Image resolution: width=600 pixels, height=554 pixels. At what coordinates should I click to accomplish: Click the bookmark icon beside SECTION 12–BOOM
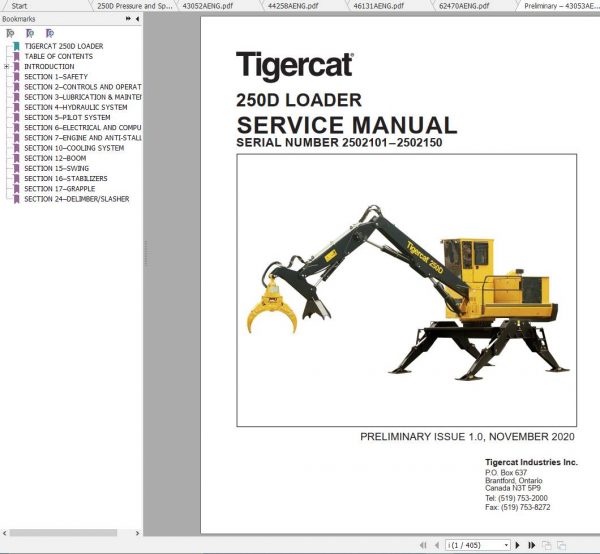(16, 158)
